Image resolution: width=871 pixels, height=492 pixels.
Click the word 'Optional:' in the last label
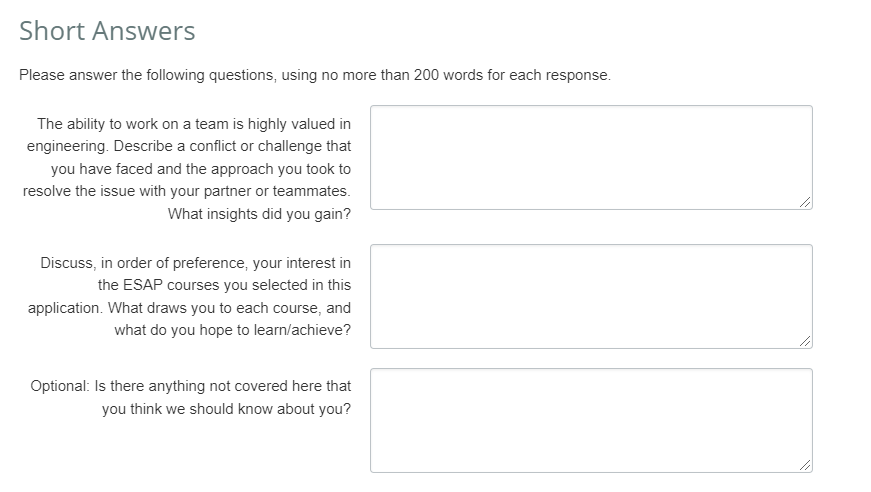[x=60, y=386]
